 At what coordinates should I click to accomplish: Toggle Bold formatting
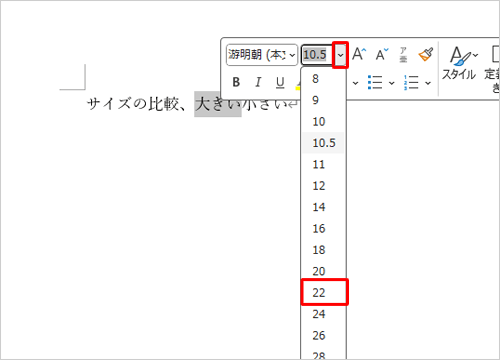(236, 82)
